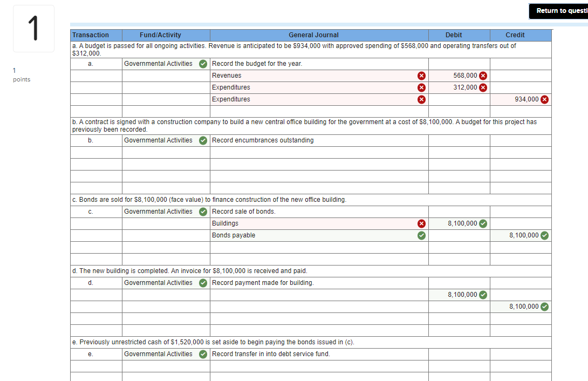The width and height of the screenshot is (588, 381).
Task: Click the green check next to Governmental Activities in row c
Action: (x=202, y=211)
